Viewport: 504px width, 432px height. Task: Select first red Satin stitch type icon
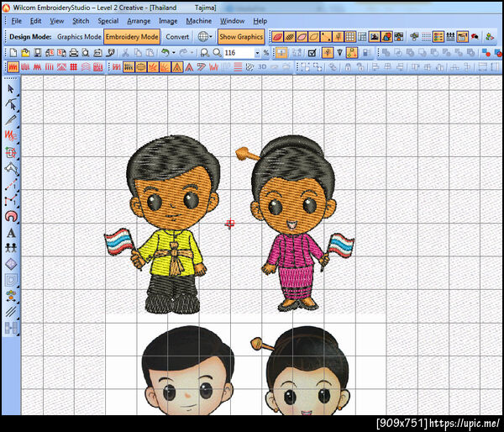(13, 67)
